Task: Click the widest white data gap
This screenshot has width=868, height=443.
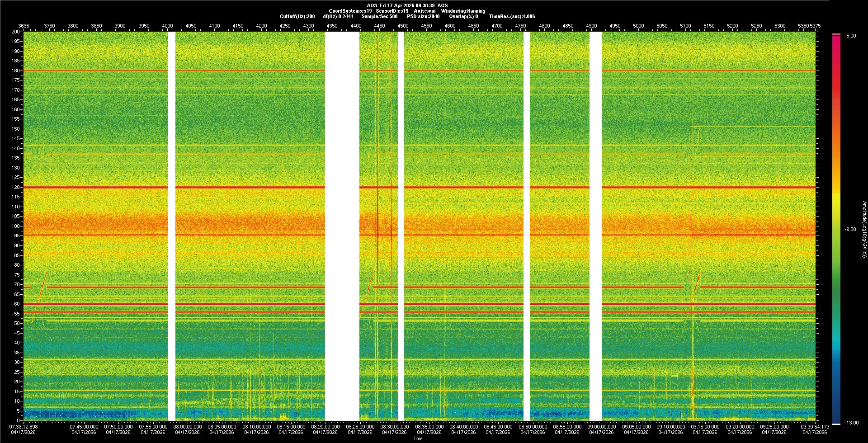Action: (x=342, y=226)
